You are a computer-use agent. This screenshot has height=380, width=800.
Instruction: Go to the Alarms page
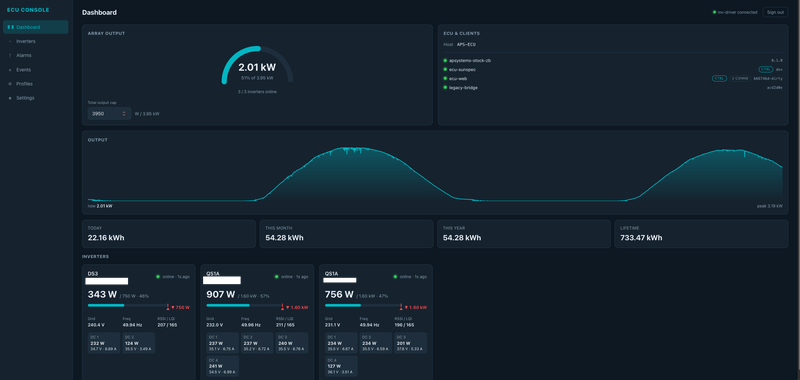coord(35,55)
